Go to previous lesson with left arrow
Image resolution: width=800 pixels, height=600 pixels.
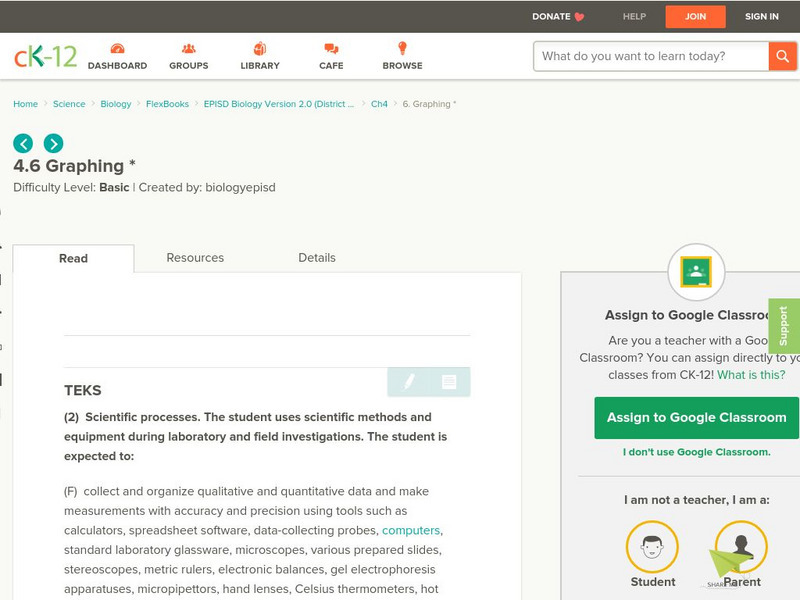point(23,143)
